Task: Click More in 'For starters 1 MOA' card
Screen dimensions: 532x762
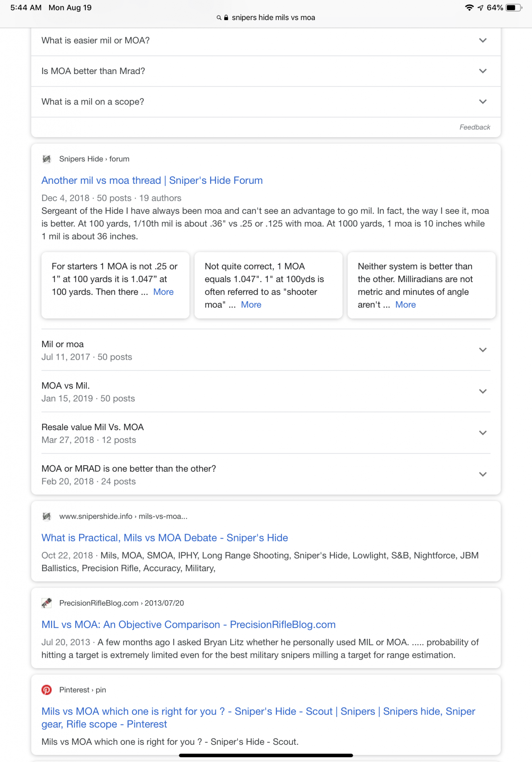Action: pos(164,292)
